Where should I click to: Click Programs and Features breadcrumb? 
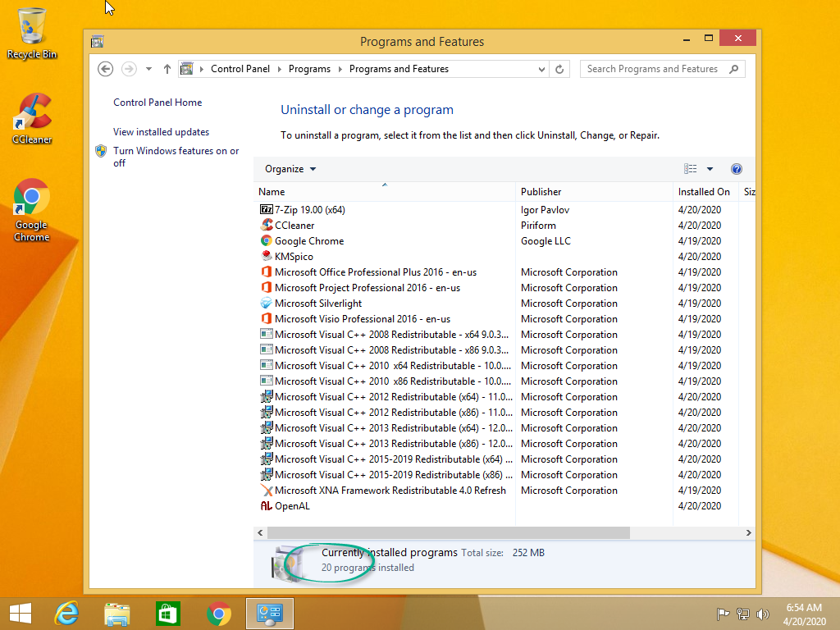coord(399,69)
